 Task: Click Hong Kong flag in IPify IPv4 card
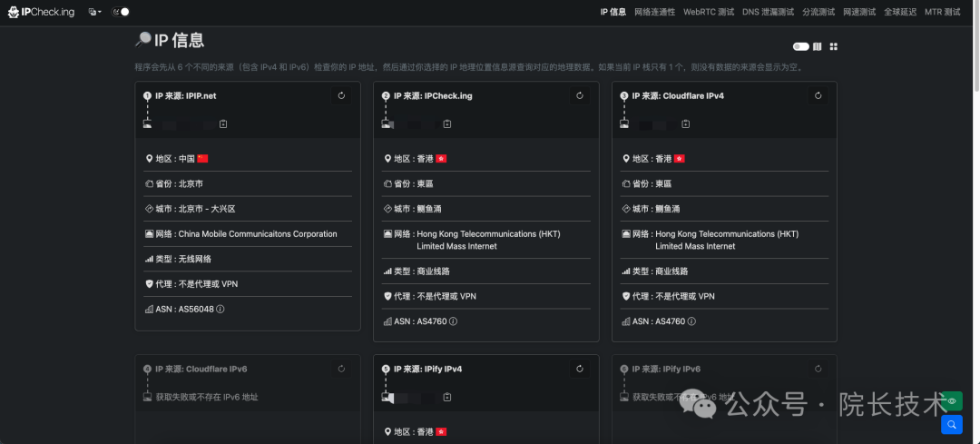[441, 431]
